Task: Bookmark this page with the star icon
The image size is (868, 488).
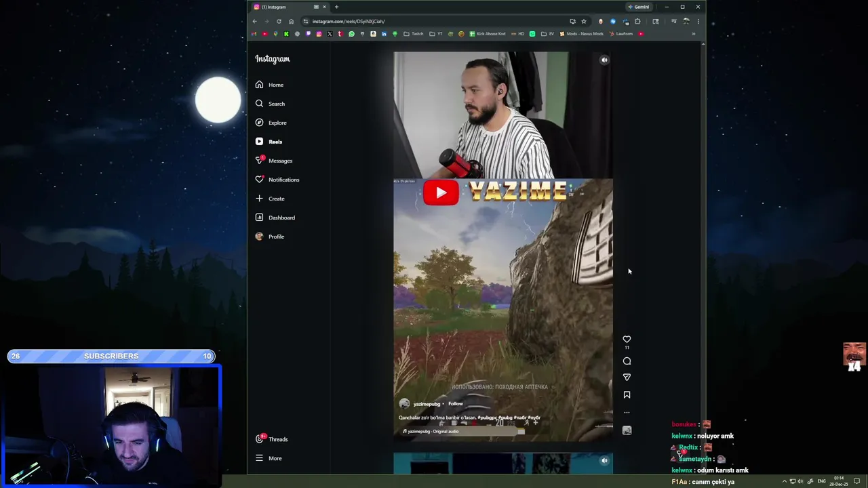Action: point(584,21)
